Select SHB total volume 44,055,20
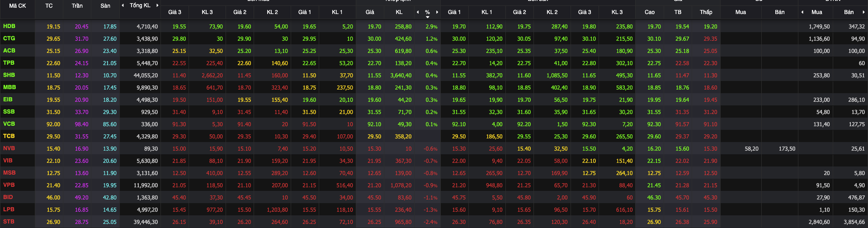 coord(146,76)
